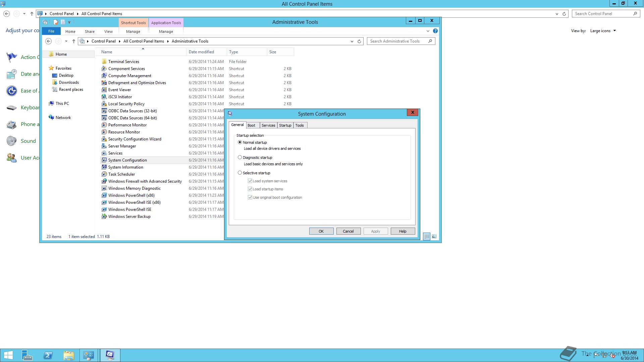Click the Task Scheduler shortcut icon
Image resolution: width=644 pixels, height=362 pixels.
pos(104,174)
